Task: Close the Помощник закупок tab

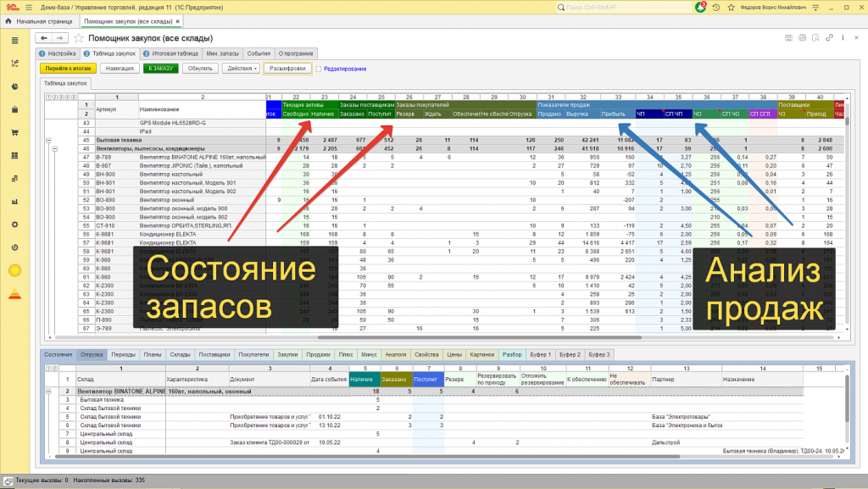Action: pos(178,21)
